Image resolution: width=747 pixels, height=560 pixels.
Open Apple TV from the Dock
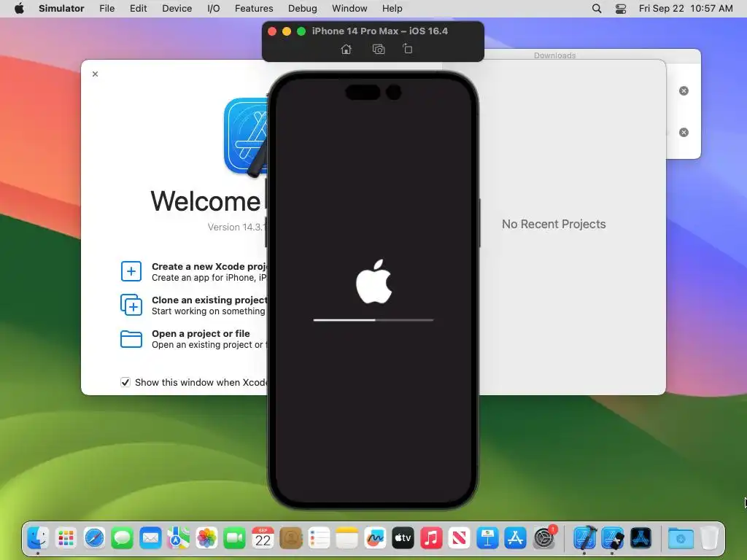coord(403,538)
